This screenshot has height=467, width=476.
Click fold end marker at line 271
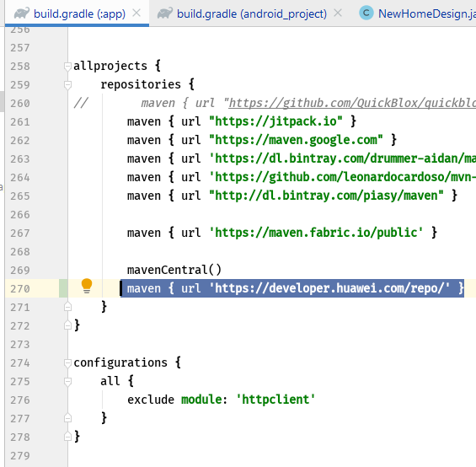point(67,307)
